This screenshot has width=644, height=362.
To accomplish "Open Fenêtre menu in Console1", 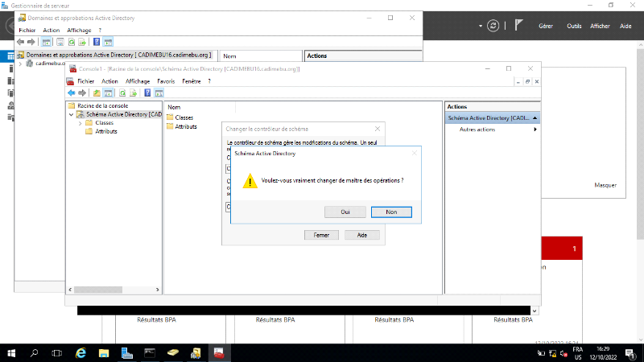I will 192,81.
